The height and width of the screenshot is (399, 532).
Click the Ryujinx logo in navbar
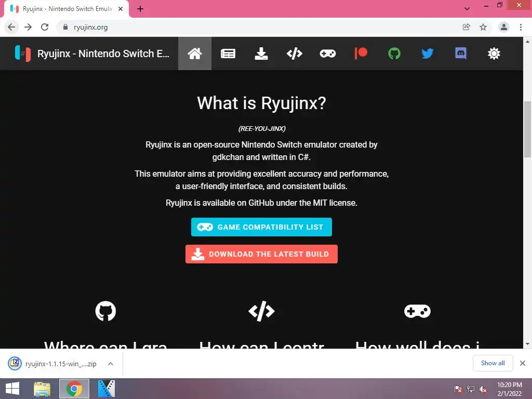[x=23, y=54]
